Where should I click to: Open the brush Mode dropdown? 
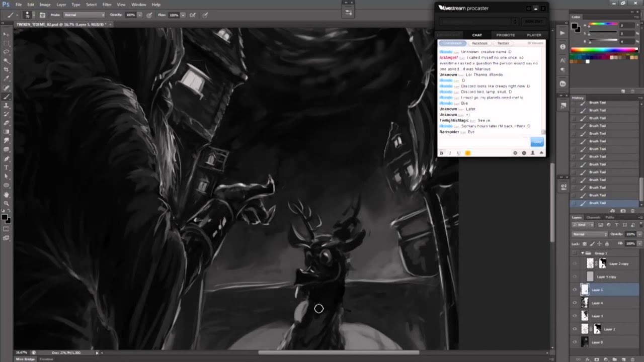(x=84, y=15)
